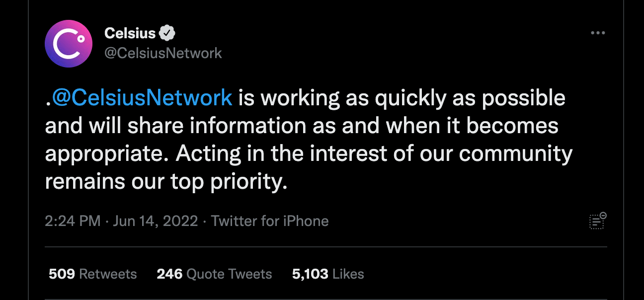
Task: Follow the blue @CelsiusNetwork mention in tweet
Action: point(142,98)
